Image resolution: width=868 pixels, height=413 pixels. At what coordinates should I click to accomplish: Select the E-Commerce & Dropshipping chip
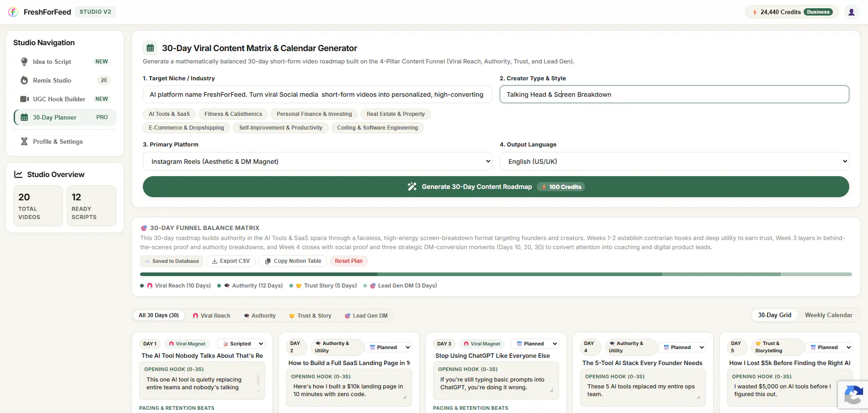[x=186, y=128]
